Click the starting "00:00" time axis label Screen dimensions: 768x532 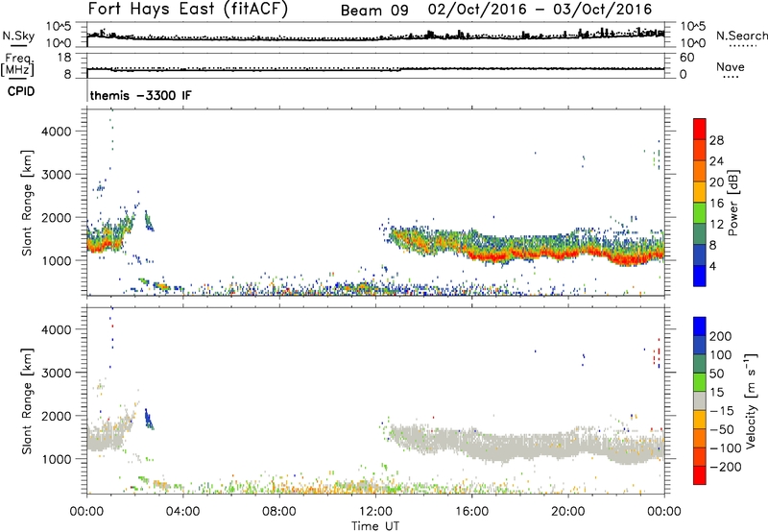click(x=87, y=512)
